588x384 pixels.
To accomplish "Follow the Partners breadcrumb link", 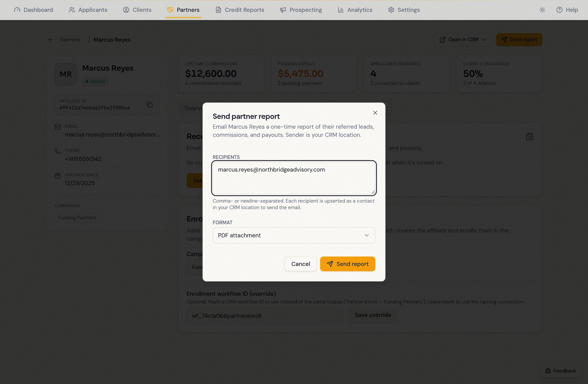I will [70, 40].
